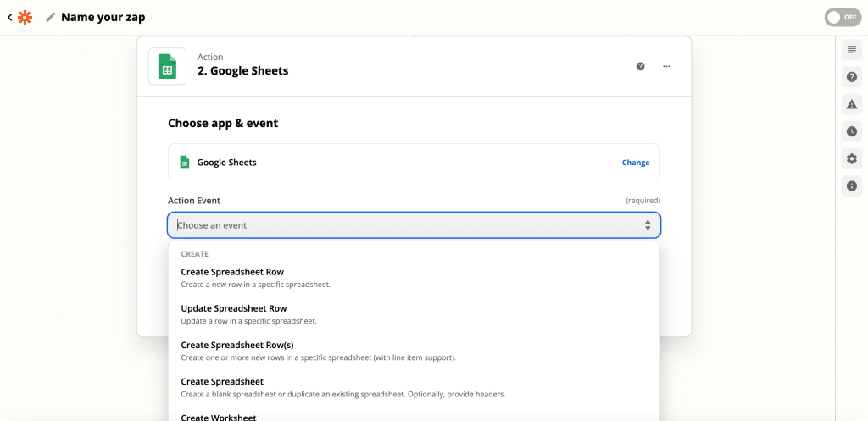
Task: Click Change link for Google Sheets
Action: (x=636, y=163)
